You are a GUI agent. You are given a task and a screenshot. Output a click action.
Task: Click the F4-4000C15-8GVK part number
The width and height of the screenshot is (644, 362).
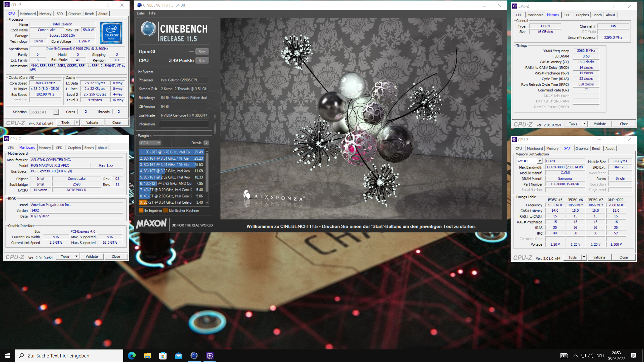[565, 184]
